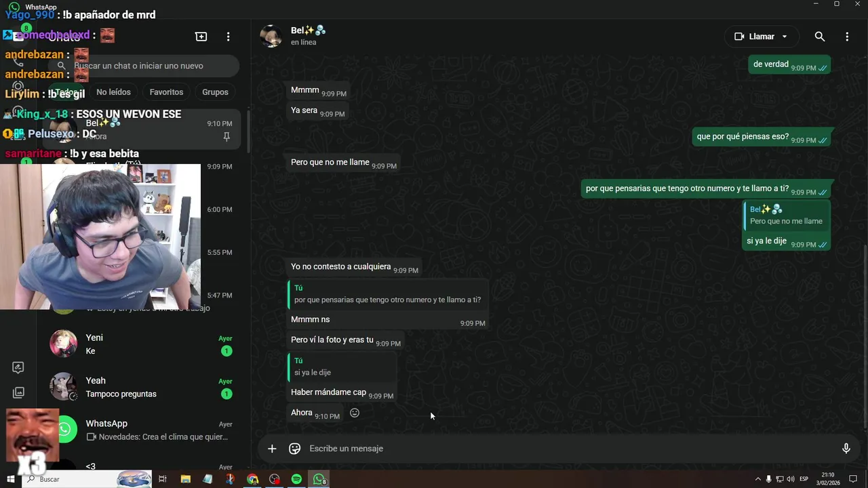The width and height of the screenshot is (868, 488).
Task: Click the 'que por qué piensas eso?' message
Action: pyautogui.click(x=762, y=137)
